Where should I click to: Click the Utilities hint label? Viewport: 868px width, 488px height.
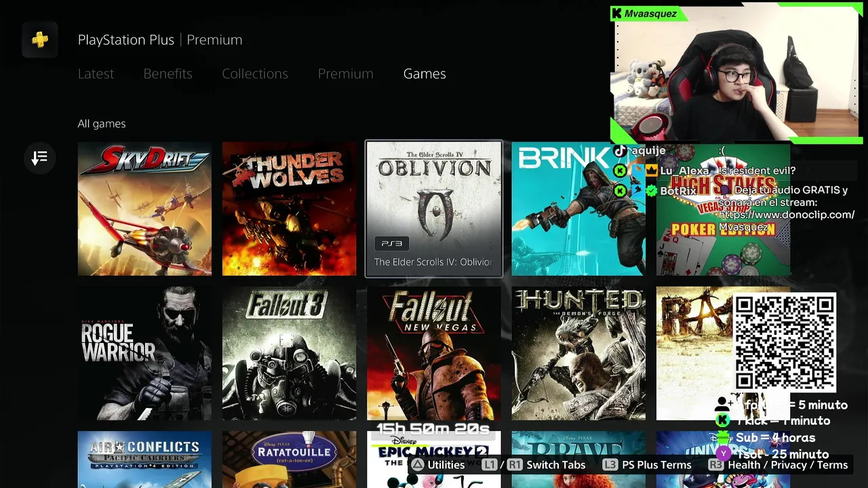(446, 465)
